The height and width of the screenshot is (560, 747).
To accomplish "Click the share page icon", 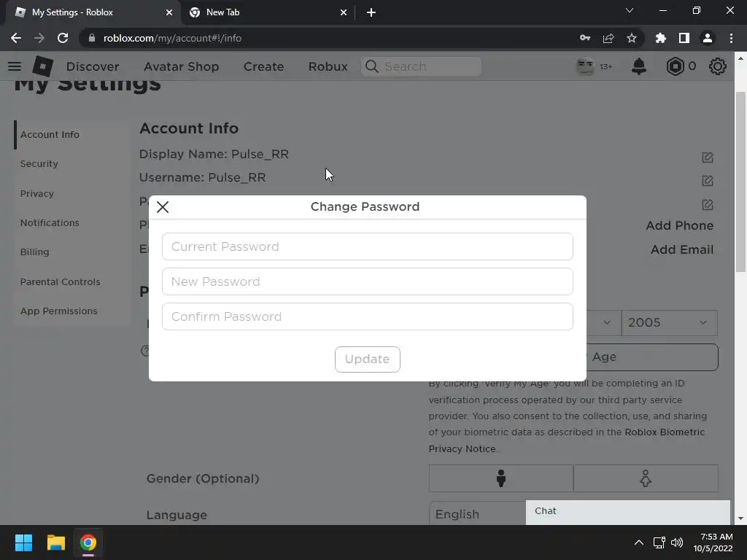I will coord(608,38).
